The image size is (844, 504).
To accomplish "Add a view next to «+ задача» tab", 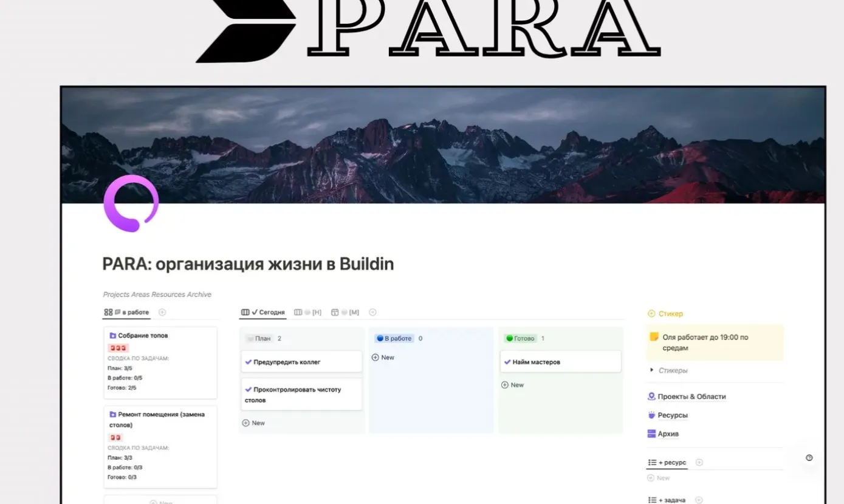I will pyautogui.click(x=699, y=500).
